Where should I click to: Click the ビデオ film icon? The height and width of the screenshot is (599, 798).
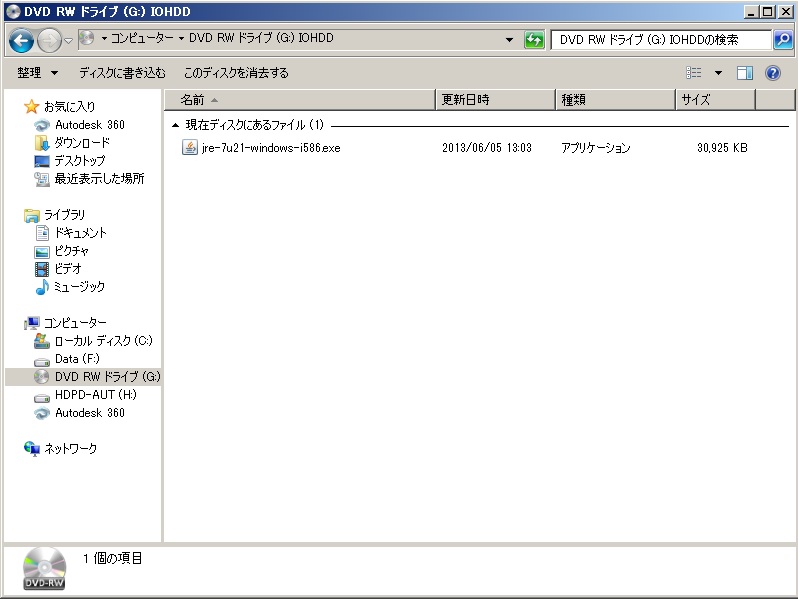pyautogui.click(x=42, y=269)
